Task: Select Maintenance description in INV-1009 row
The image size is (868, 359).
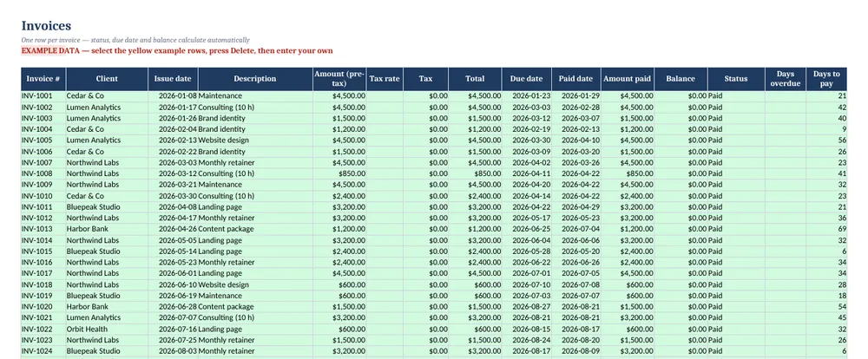Action: 255,185
